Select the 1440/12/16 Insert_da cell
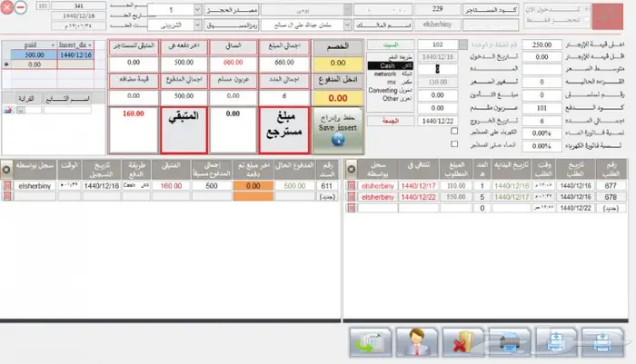The width and height of the screenshot is (636, 364). [x=75, y=54]
